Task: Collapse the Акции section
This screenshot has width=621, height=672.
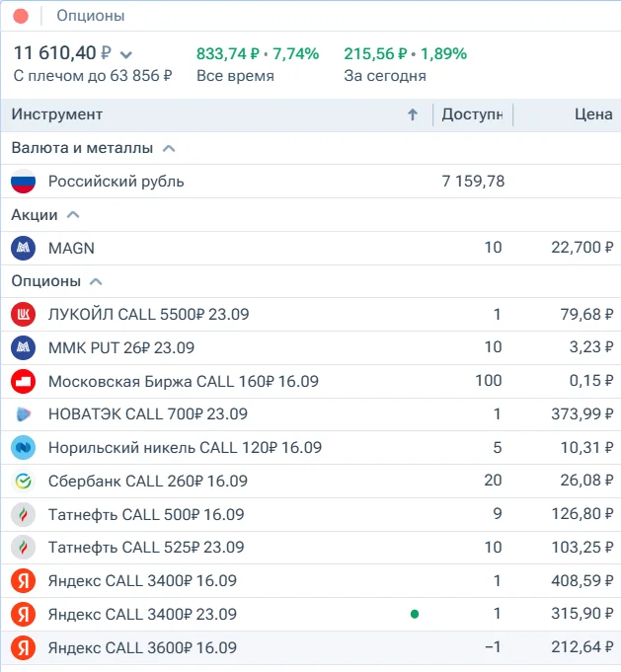Action: pos(73,215)
